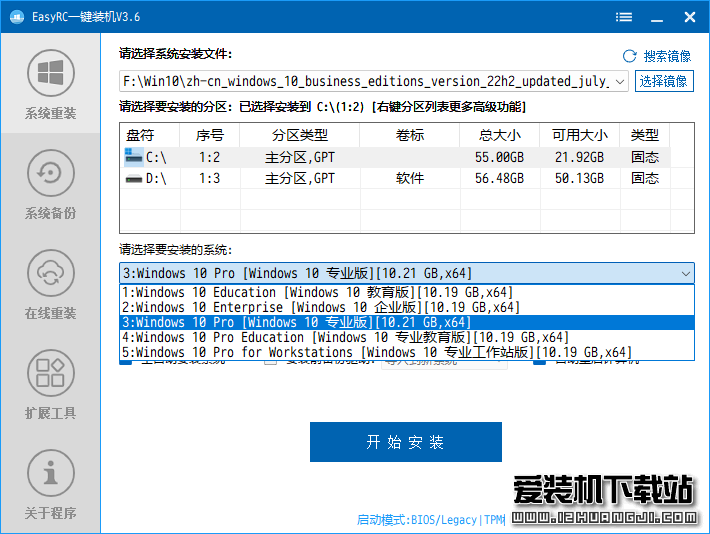Close the EasyRC window
710x534 pixels.
click(x=690, y=17)
